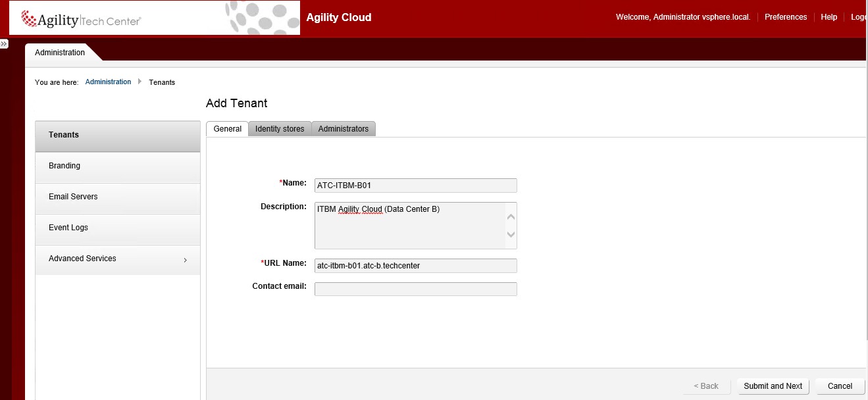Open Branding in the sidebar
868x400 pixels.
click(64, 166)
